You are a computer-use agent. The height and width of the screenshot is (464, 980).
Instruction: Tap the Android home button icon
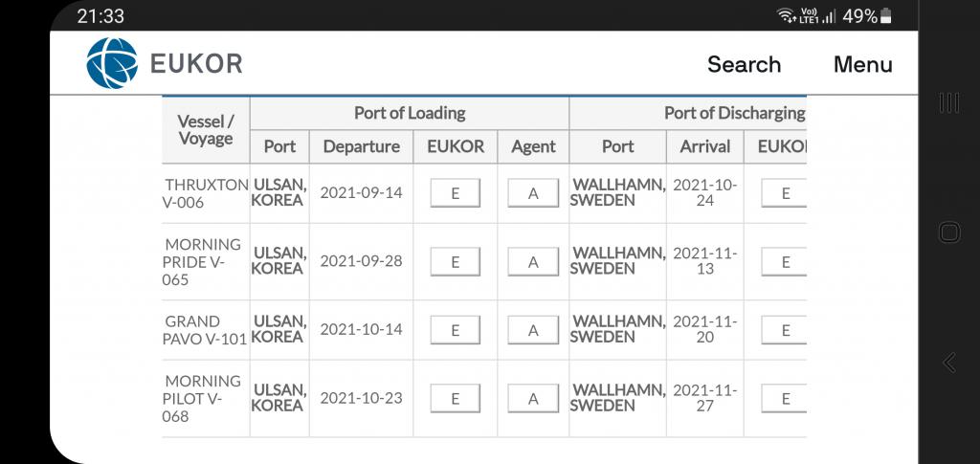click(949, 232)
